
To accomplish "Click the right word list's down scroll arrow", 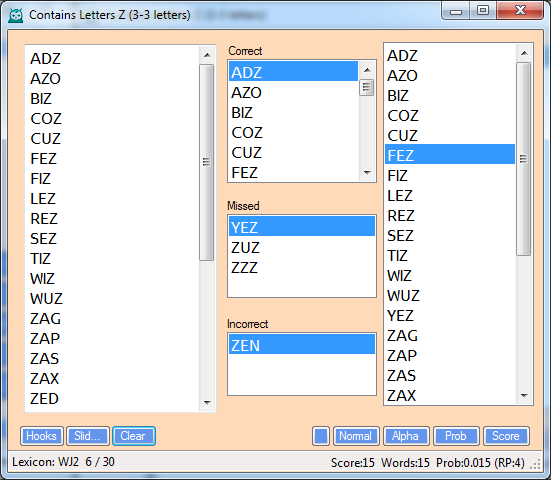I will coord(524,396).
